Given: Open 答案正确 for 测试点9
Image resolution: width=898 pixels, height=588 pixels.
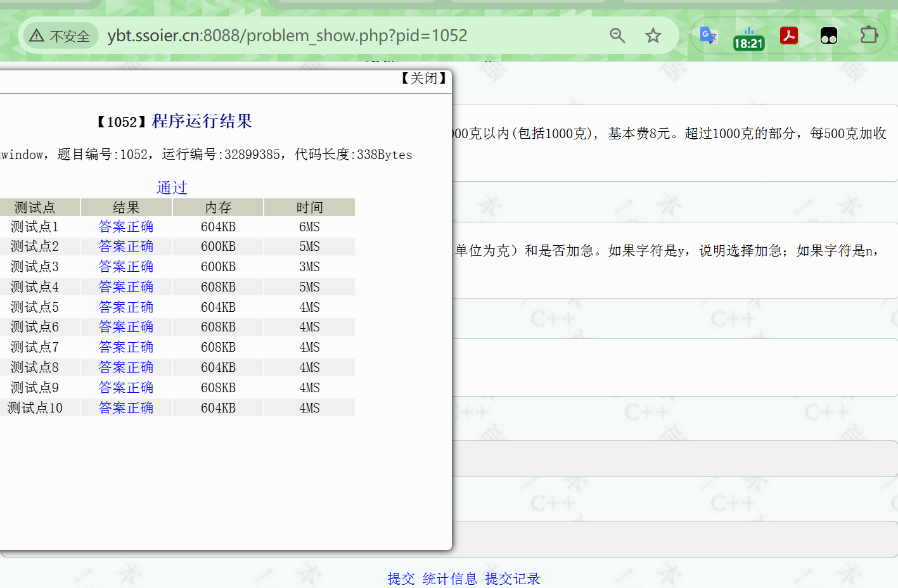Looking at the screenshot, I should pos(126,388).
